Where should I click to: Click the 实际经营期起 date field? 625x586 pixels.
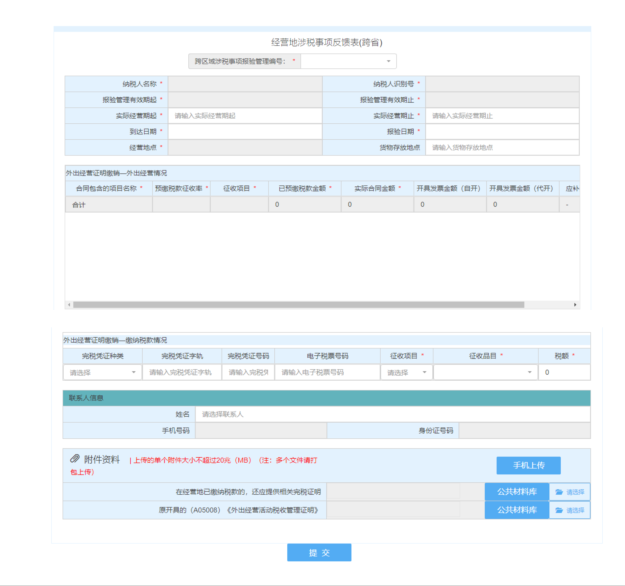pyautogui.click(x=244, y=116)
